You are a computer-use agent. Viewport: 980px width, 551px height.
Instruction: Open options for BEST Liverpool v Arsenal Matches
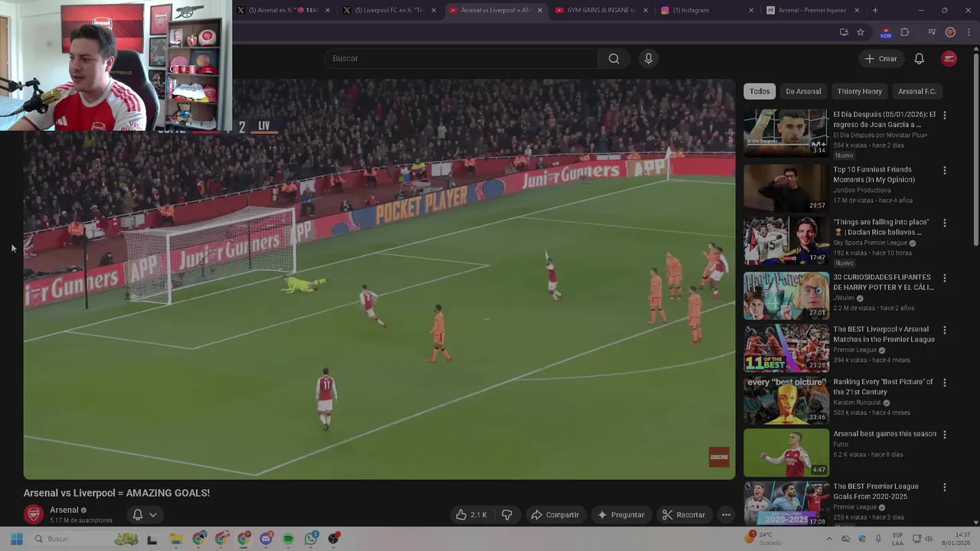pyautogui.click(x=944, y=330)
